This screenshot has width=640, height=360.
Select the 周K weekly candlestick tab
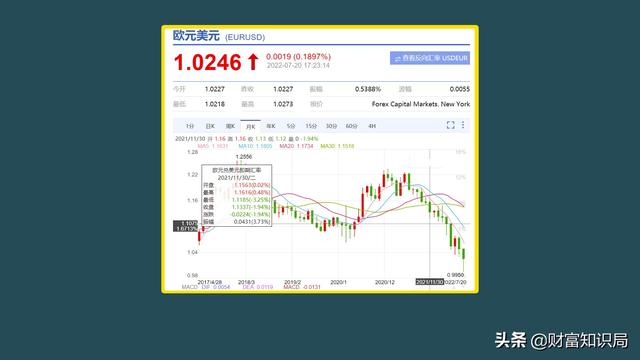click(x=230, y=126)
